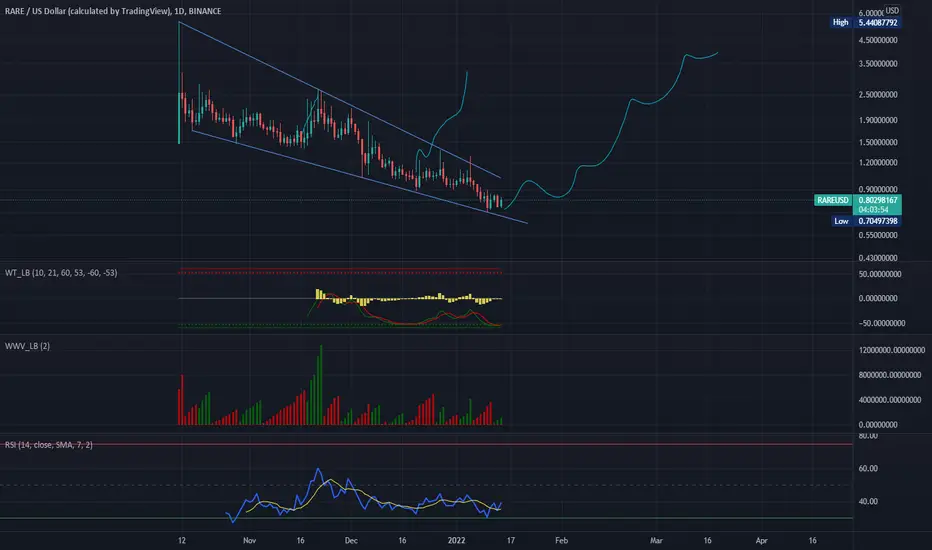Click the 1.50000000 price axis label
932x550 pixels.
877,143
